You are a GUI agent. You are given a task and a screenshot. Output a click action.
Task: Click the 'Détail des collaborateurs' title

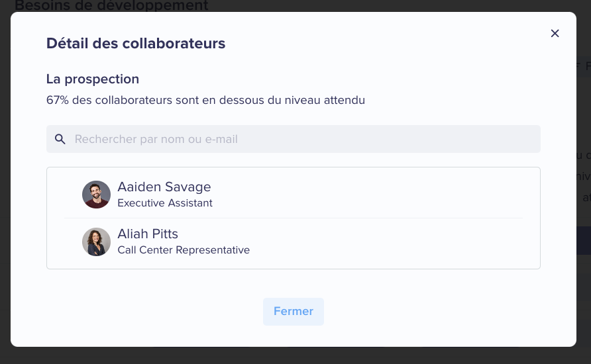136,43
